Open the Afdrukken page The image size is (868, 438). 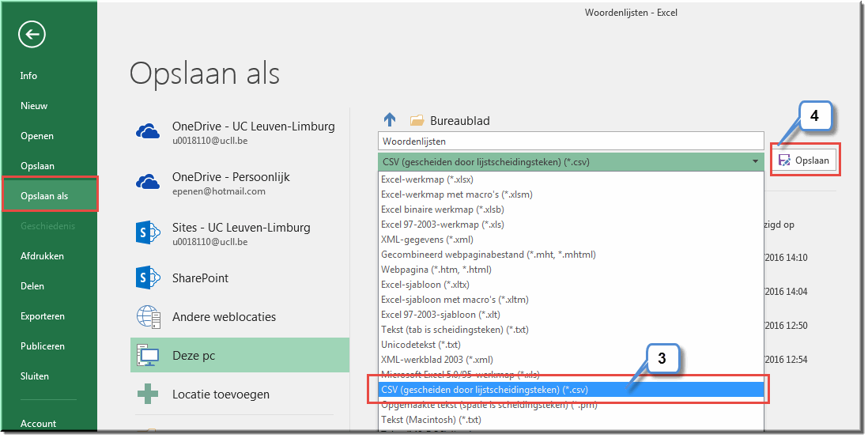42,256
